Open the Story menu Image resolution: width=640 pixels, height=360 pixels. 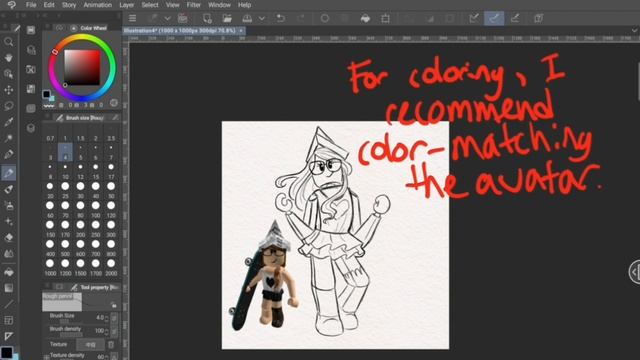[69, 5]
